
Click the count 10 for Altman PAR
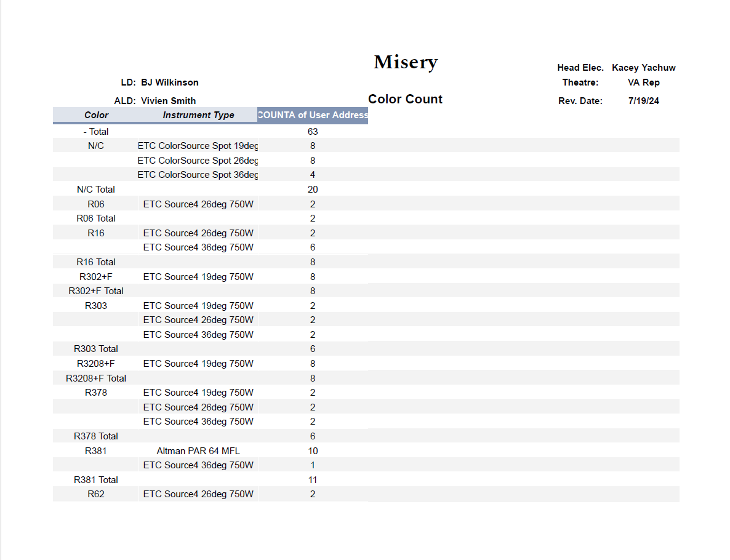(313, 451)
